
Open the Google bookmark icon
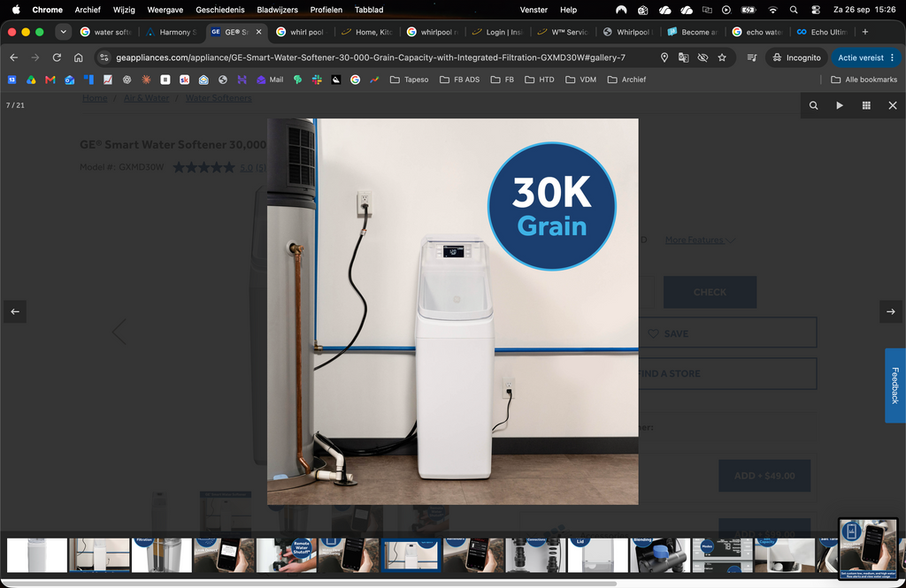[x=356, y=80]
